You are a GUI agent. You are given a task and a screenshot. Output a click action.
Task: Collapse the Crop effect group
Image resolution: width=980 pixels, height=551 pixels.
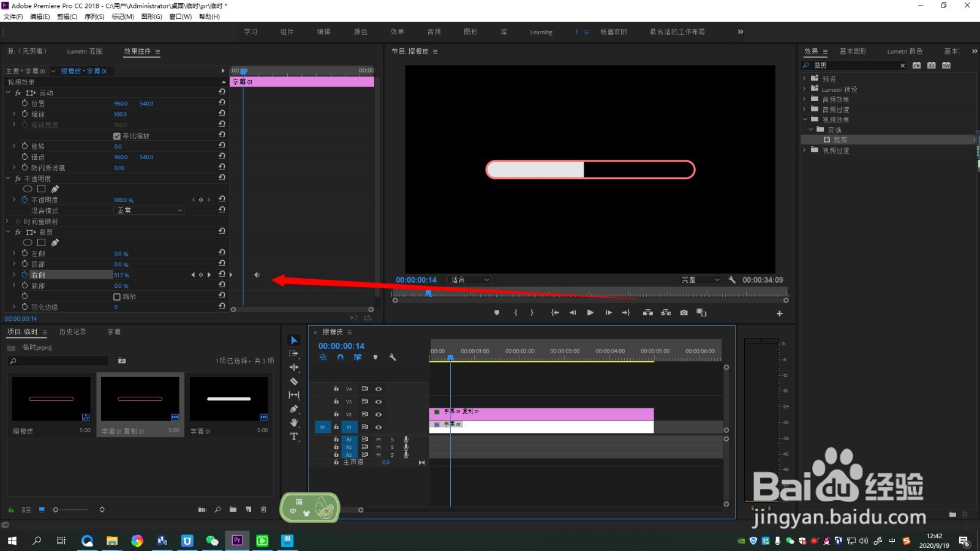click(8, 233)
